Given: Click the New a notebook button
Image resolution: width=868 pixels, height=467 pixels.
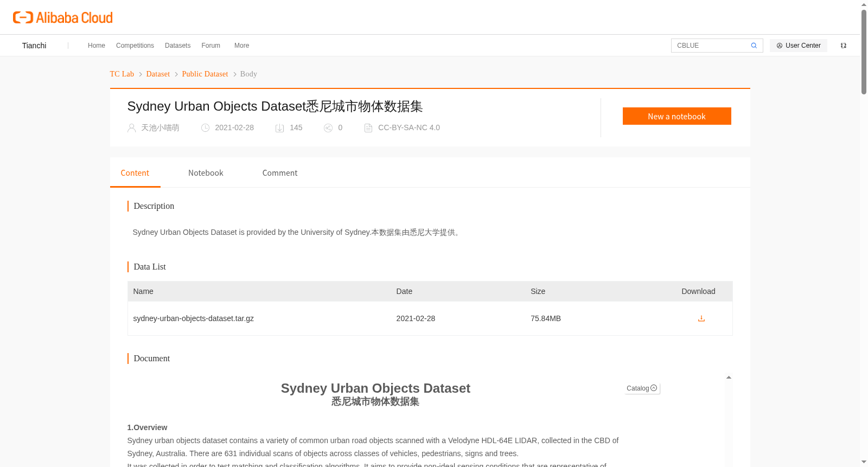Looking at the screenshot, I should [x=676, y=116].
